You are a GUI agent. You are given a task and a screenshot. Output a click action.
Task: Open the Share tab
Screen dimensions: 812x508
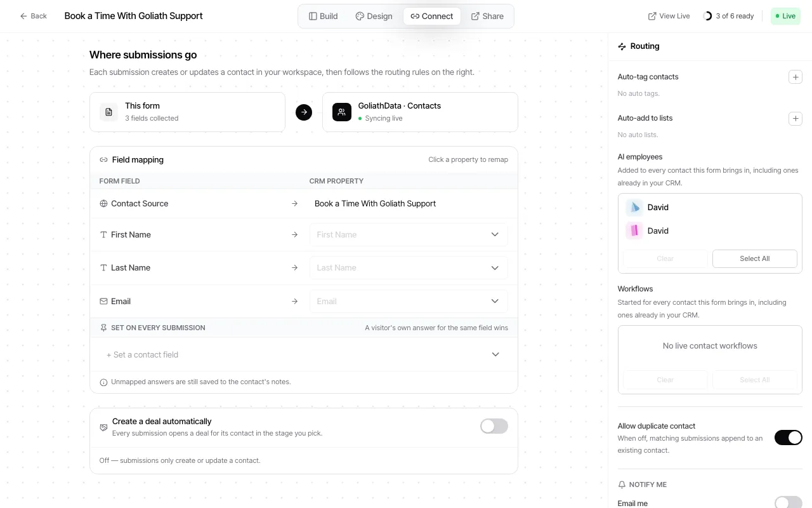coord(487,16)
